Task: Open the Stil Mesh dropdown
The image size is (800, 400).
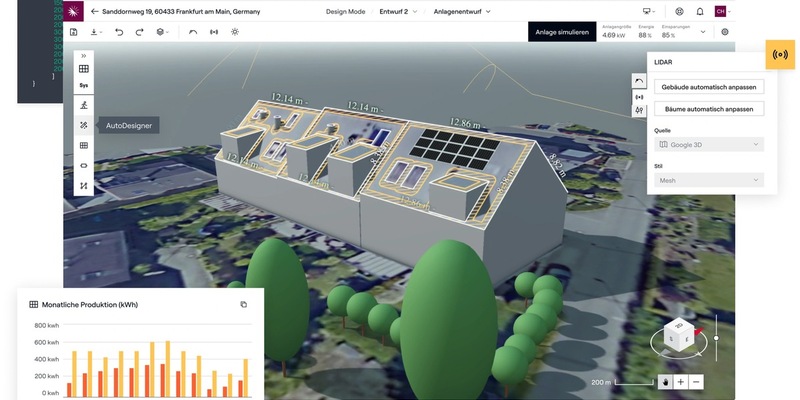Action: click(x=709, y=180)
